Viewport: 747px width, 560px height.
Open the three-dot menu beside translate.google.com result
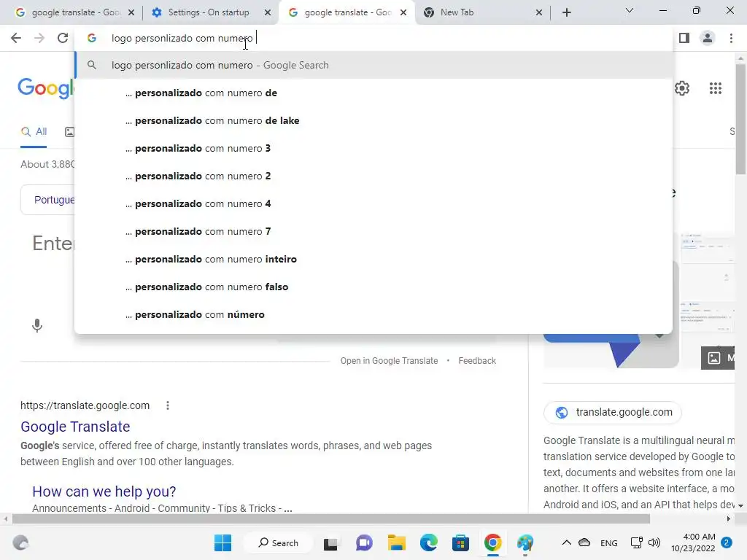167,405
